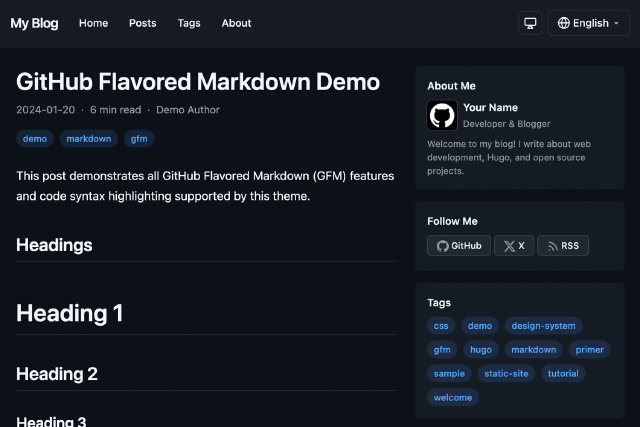
Task: Click the My Blog site title
Action: (x=34, y=23)
